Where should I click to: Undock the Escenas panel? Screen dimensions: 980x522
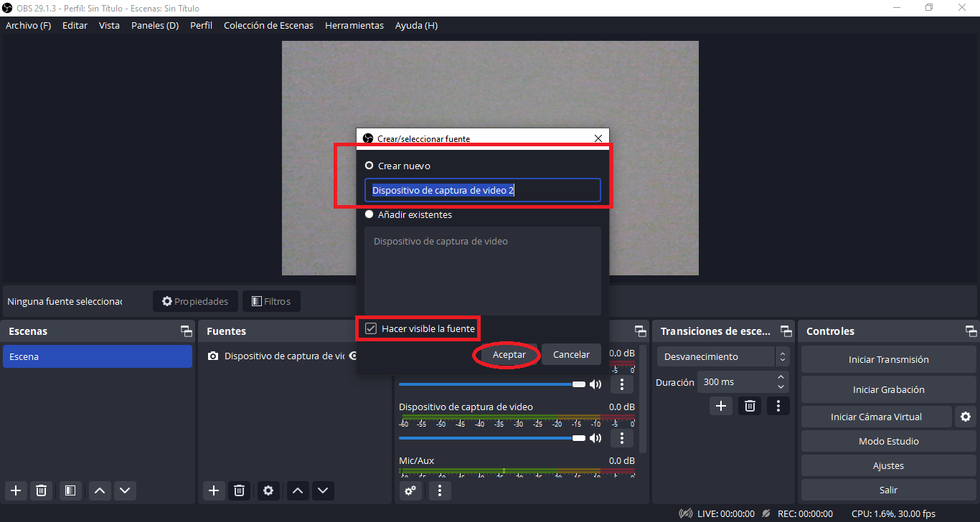[187, 331]
